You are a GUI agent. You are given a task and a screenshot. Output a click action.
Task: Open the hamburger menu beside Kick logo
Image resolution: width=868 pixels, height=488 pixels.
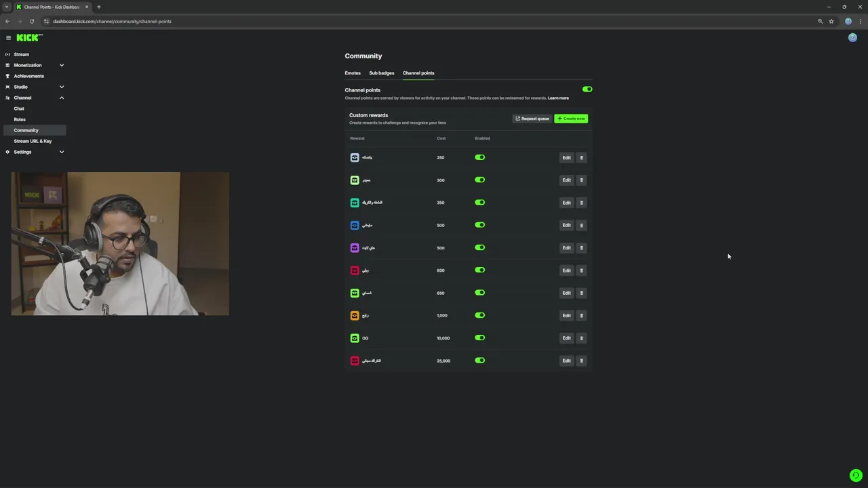pos(8,38)
